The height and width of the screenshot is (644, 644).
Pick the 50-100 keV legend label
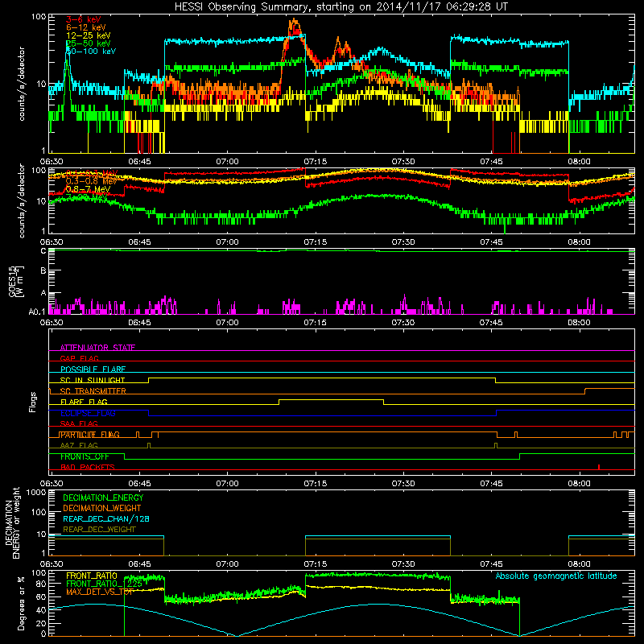(x=90, y=52)
